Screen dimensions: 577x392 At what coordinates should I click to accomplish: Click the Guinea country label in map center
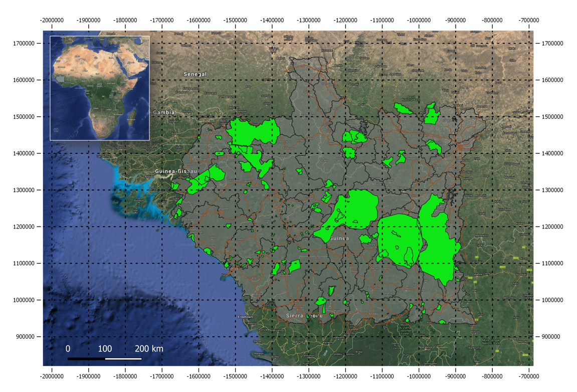pyautogui.click(x=338, y=239)
